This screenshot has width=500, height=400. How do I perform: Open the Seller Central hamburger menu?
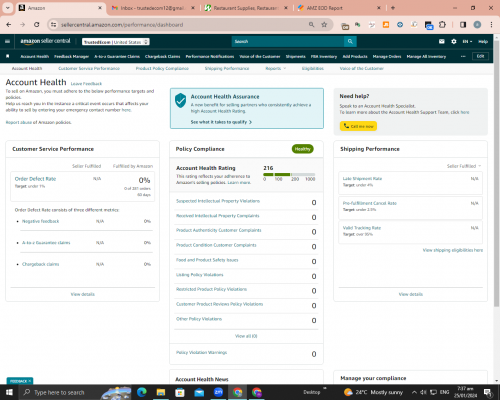(7, 41)
